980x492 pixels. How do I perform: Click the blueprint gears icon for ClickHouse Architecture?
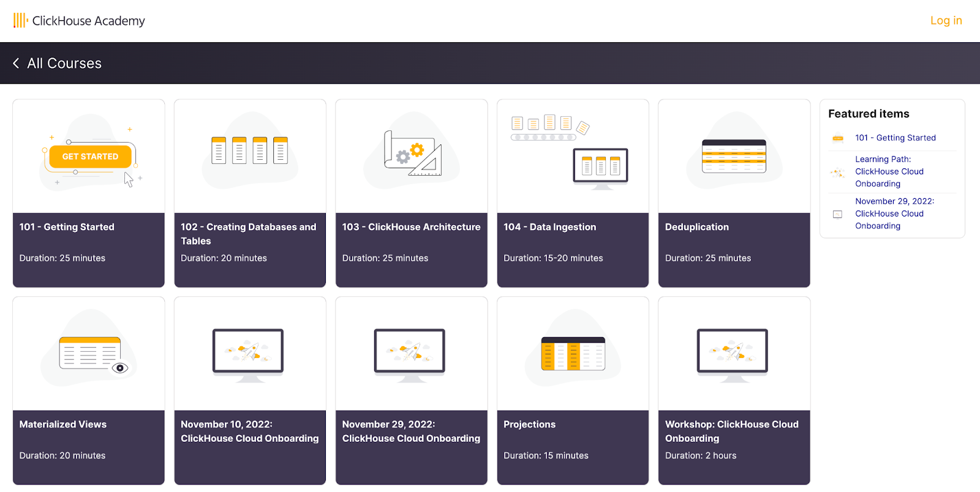click(412, 153)
